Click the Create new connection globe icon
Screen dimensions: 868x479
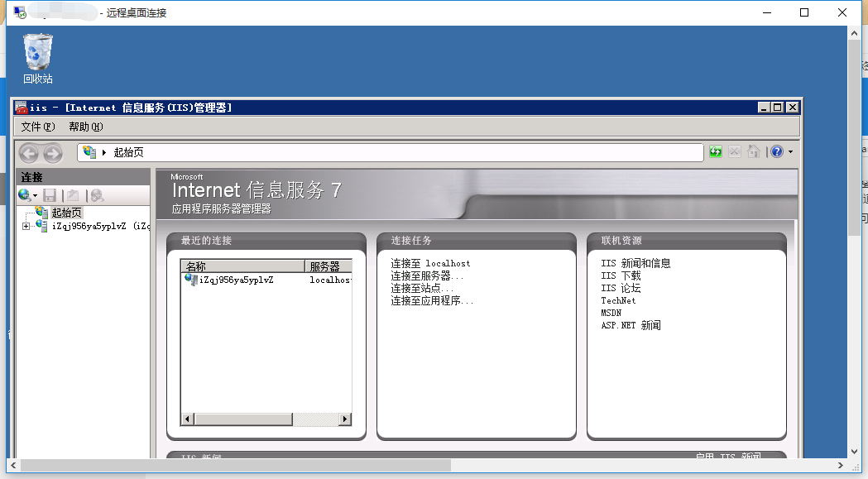click(x=24, y=195)
